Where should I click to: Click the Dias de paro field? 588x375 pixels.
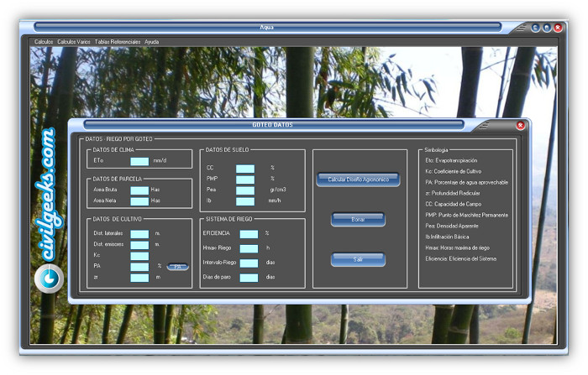point(249,278)
